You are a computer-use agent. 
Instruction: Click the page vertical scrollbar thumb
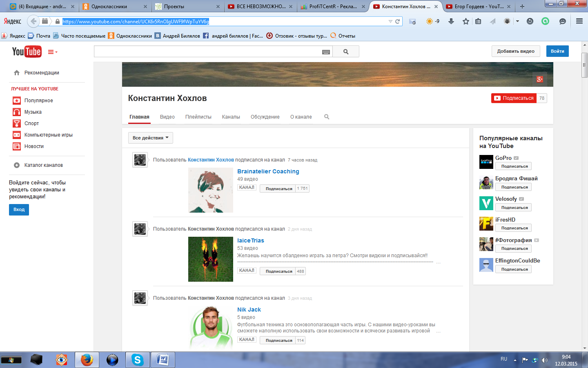tap(584, 65)
